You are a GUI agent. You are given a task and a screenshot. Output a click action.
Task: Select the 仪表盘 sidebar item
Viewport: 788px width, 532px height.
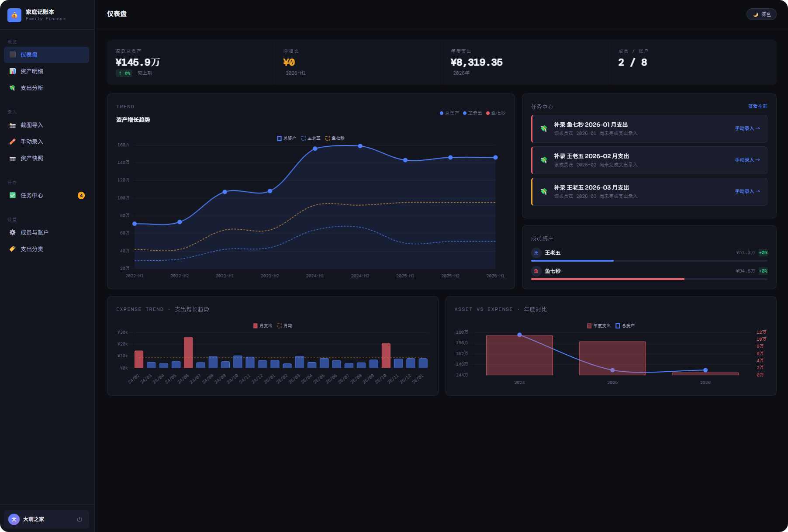(x=46, y=55)
